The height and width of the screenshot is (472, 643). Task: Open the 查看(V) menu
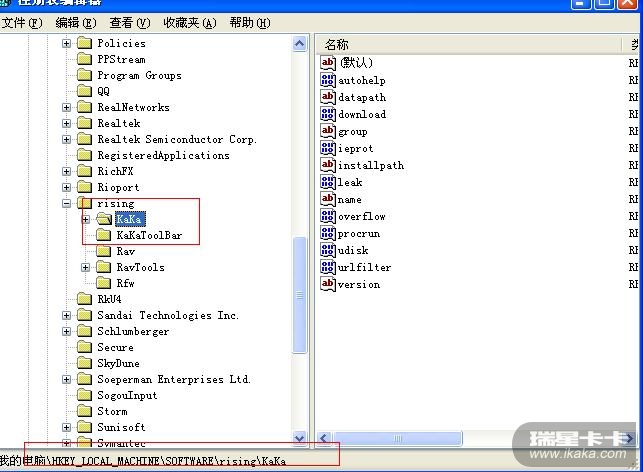point(130,23)
